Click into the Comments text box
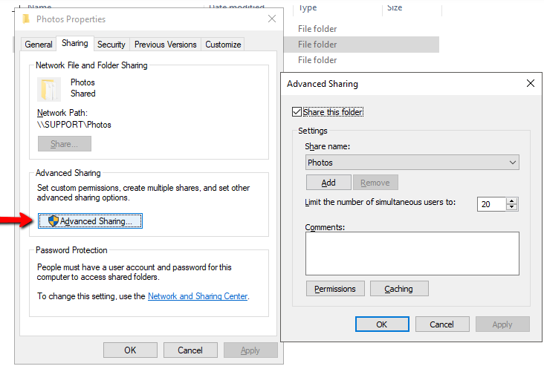The width and height of the screenshot is (544, 392). pyautogui.click(x=412, y=254)
